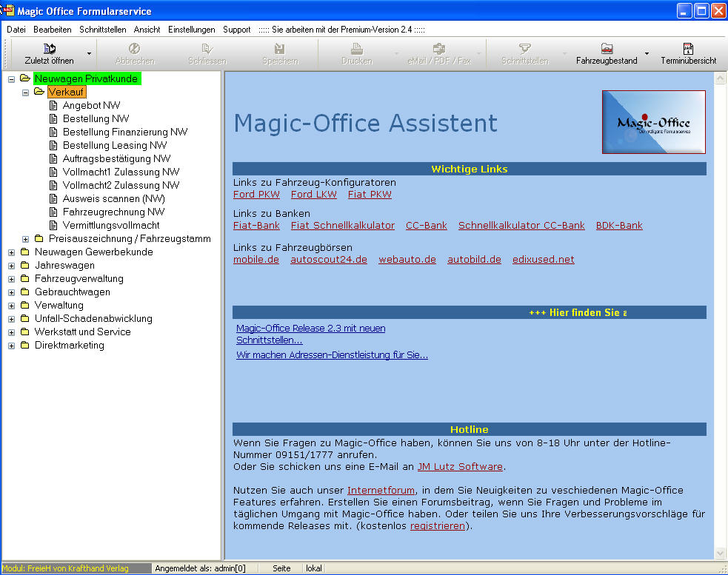Click the Abbrechen toolbar icon

tap(135, 48)
